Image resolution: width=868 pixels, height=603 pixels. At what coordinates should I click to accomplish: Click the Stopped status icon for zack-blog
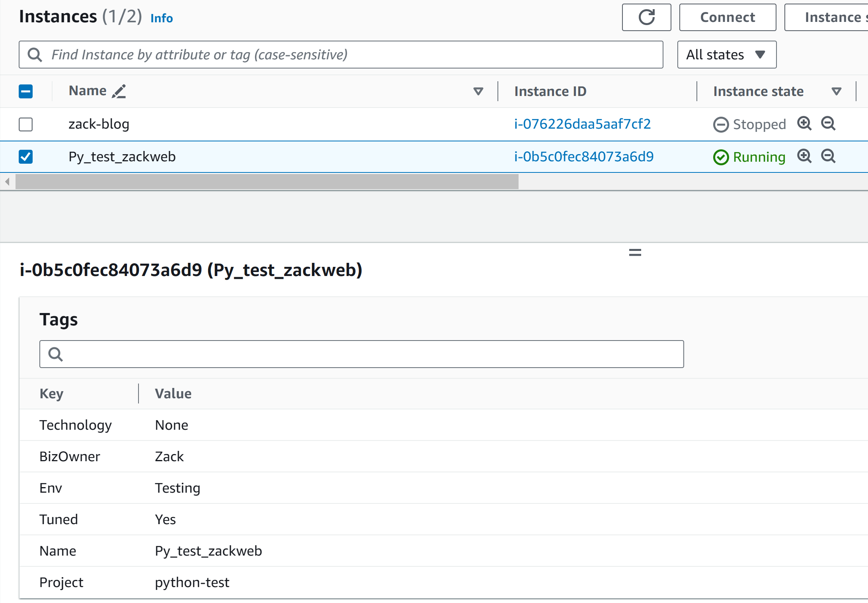click(721, 124)
